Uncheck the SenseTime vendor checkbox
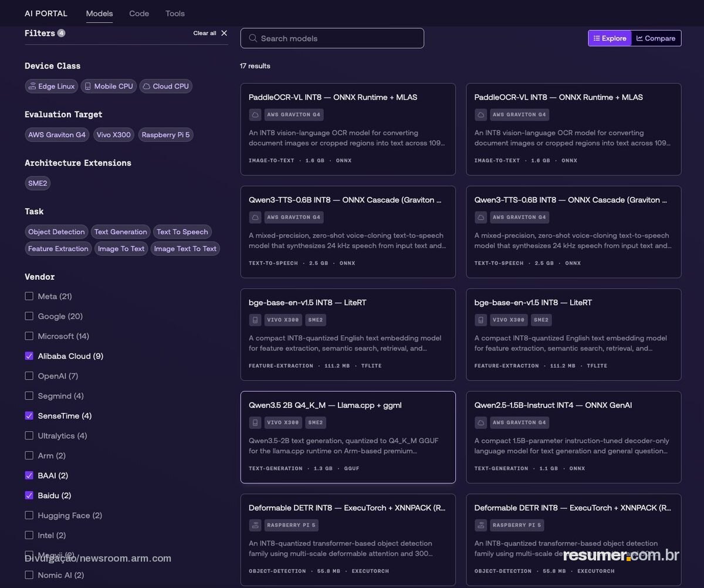 [x=29, y=416]
